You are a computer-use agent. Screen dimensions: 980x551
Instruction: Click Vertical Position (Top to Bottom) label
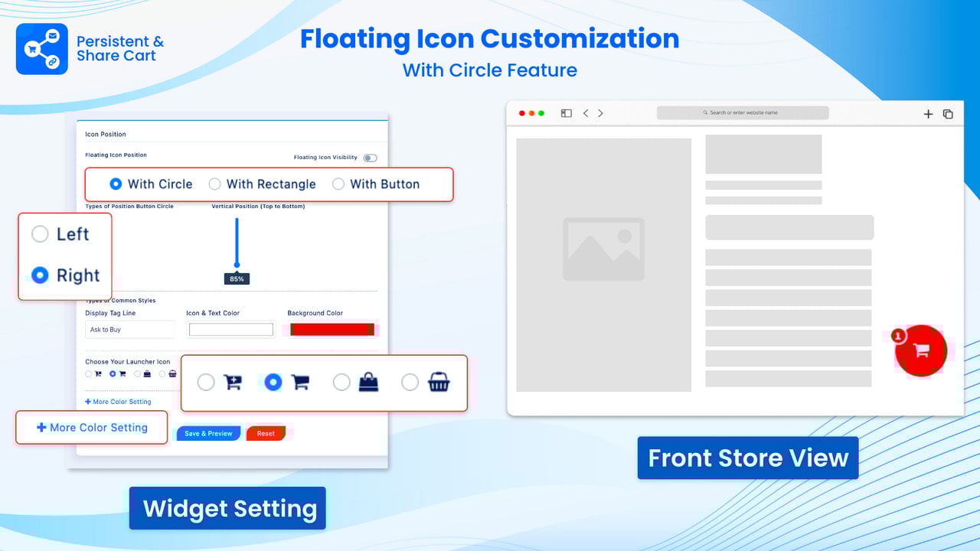pos(258,207)
